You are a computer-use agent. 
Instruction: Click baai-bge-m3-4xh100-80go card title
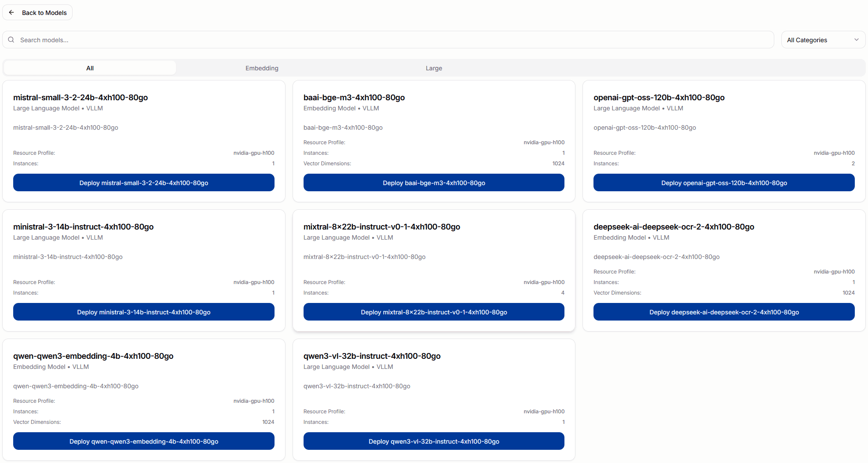pyautogui.click(x=354, y=98)
